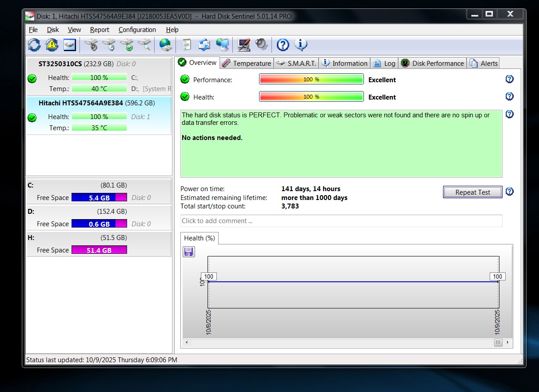The image size is (539, 392).
Task: Click the Refresh disk status toolbar icon
Action: point(34,44)
